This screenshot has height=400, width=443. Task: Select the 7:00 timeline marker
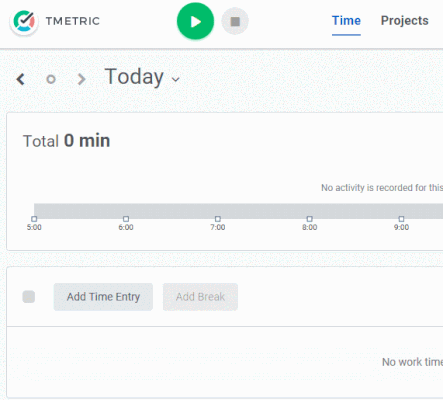[218, 219]
